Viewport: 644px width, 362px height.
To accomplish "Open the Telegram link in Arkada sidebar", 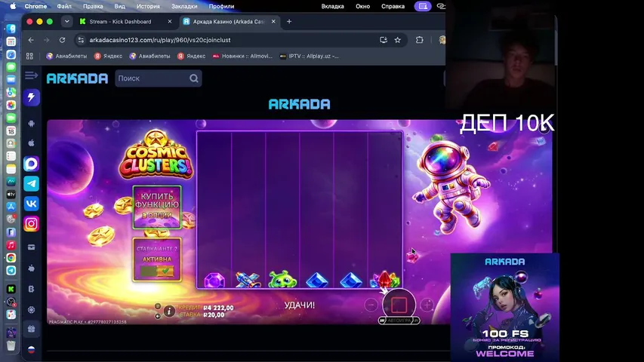I will click(31, 183).
